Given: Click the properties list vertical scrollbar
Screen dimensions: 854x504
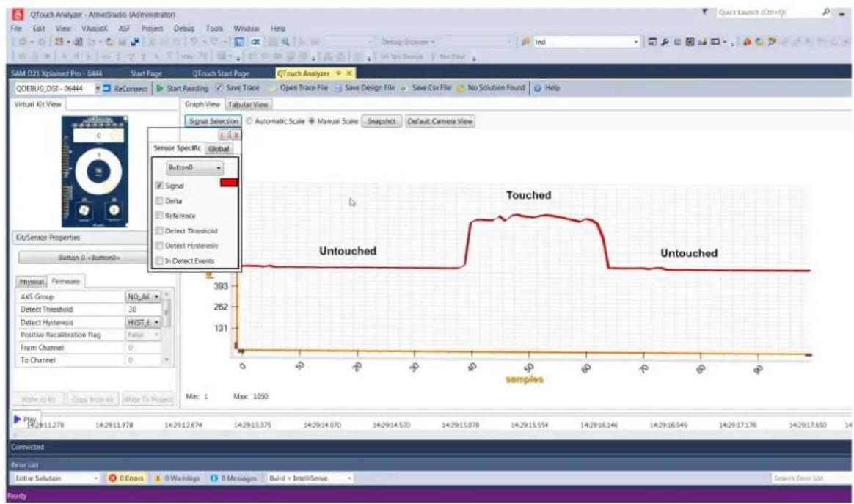Looking at the screenshot, I should [x=167, y=329].
